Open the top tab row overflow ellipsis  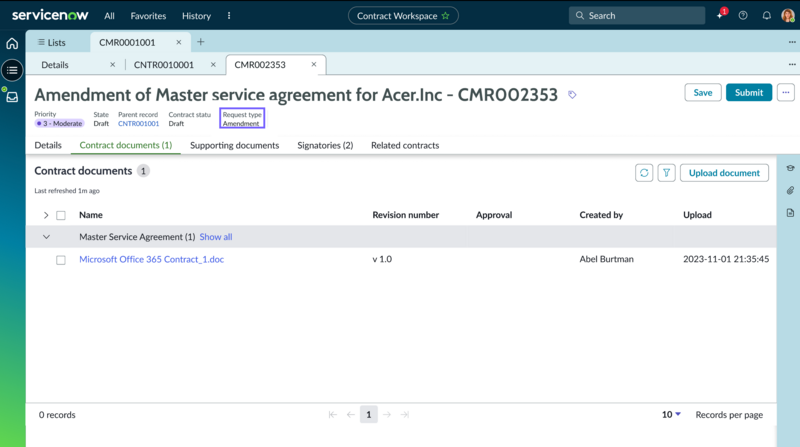click(792, 42)
